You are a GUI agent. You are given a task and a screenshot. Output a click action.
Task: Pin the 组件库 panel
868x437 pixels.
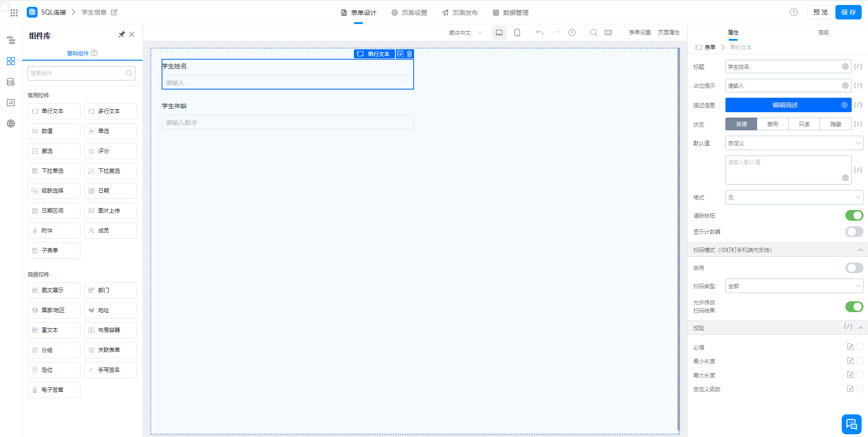(122, 34)
